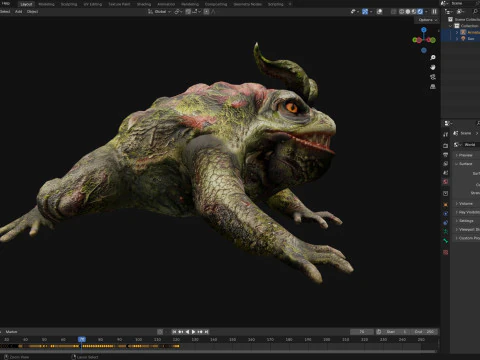Image resolution: width=480 pixels, height=360 pixels.
Task: Click the blue playhead at frame 70
Action: [82, 339]
